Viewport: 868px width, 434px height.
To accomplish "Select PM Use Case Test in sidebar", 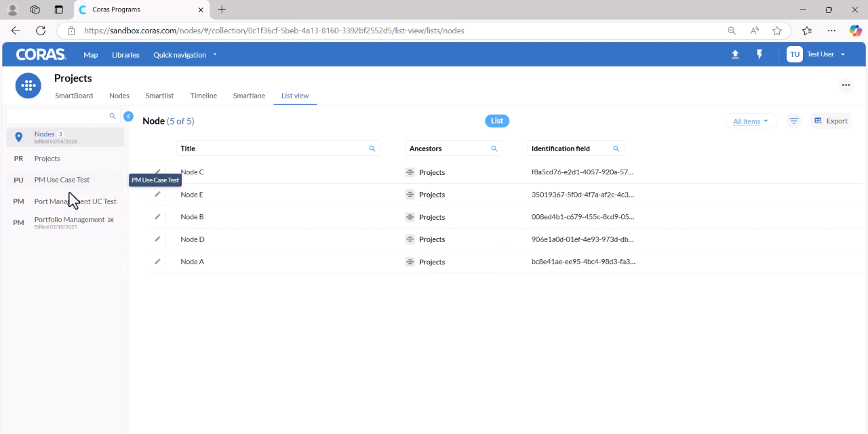I will (x=65, y=180).
